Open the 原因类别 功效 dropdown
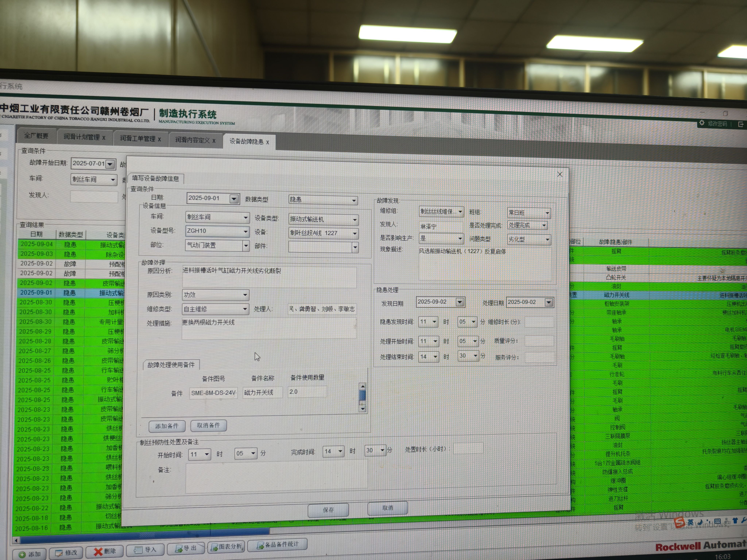The height and width of the screenshot is (560, 747). click(x=245, y=295)
